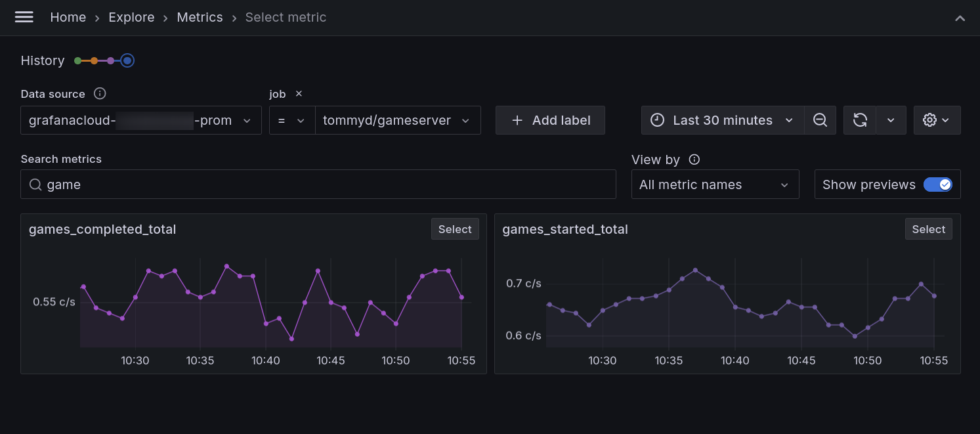This screenshot has width=980, height=434.
Task: Open the label operator dropdown
Action: [292, 120]
